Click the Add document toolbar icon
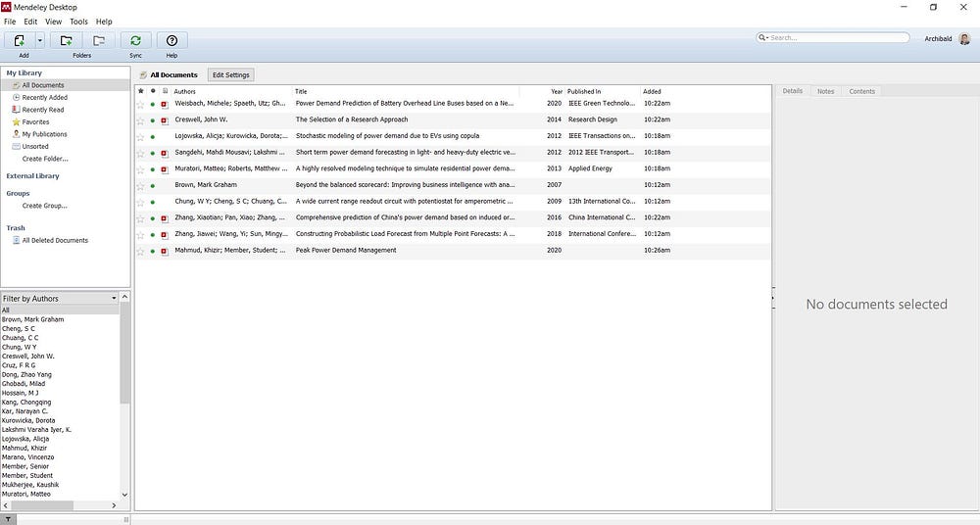The image size is (980, 525). coord(19,40)
